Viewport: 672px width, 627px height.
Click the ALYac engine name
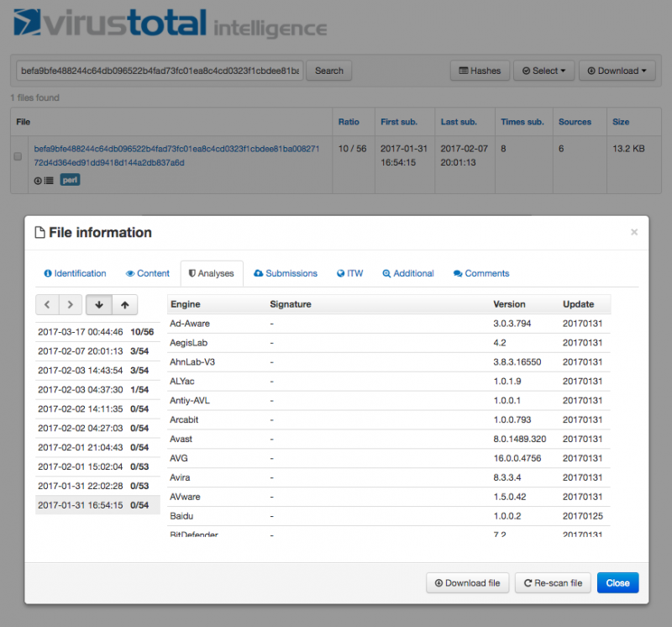(x=182, y=382)
